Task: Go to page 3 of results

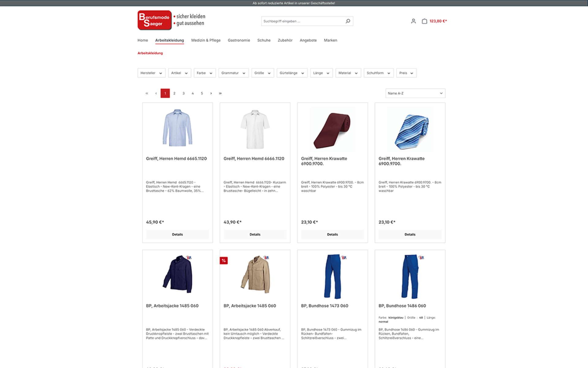Action: tap(183, 93)
